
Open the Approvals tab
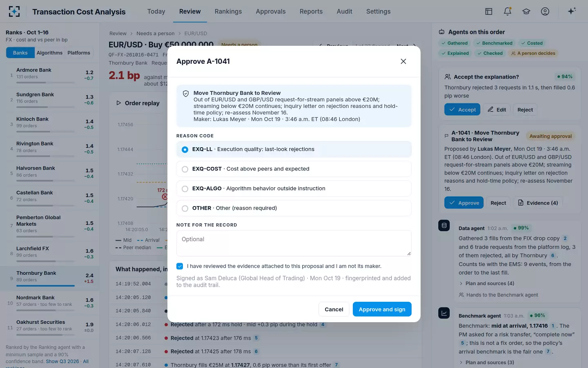(271, 11)
